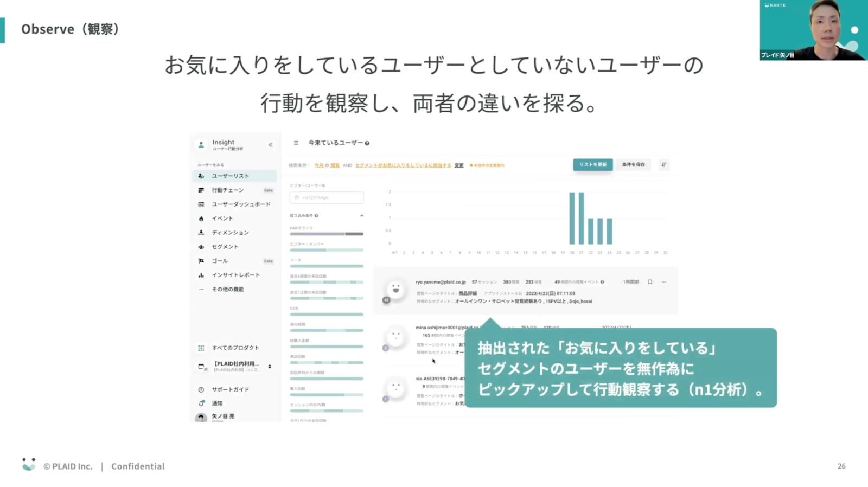Open the three-dot menu on ryo.yanome row

tap(664, 282)
